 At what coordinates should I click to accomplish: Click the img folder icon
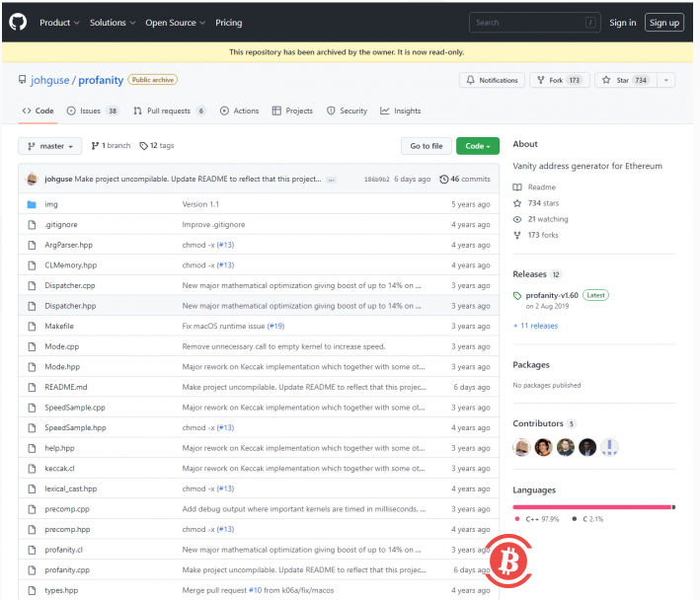[x=32, y=204]
